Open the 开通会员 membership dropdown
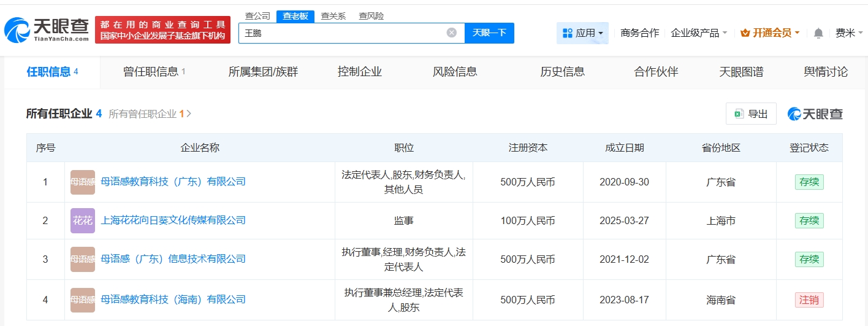 point(770,33)
